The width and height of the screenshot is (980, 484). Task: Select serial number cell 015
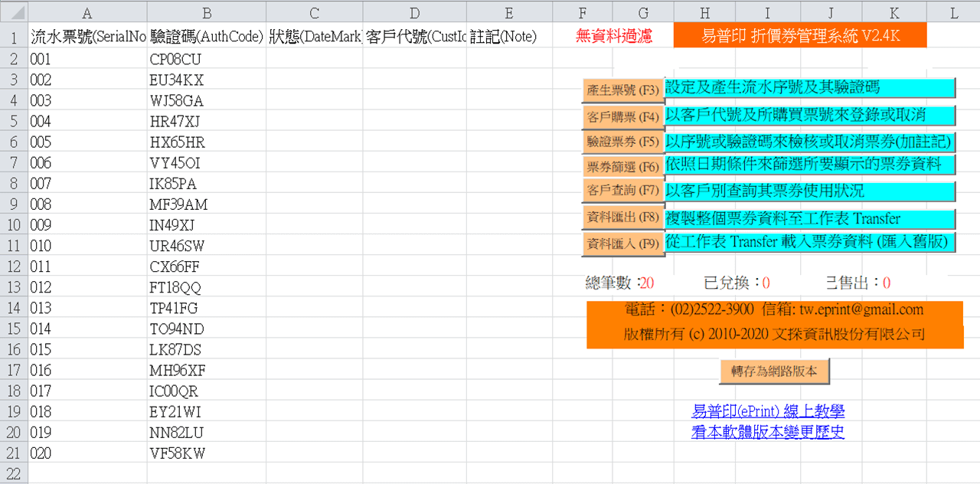[87, 349]
